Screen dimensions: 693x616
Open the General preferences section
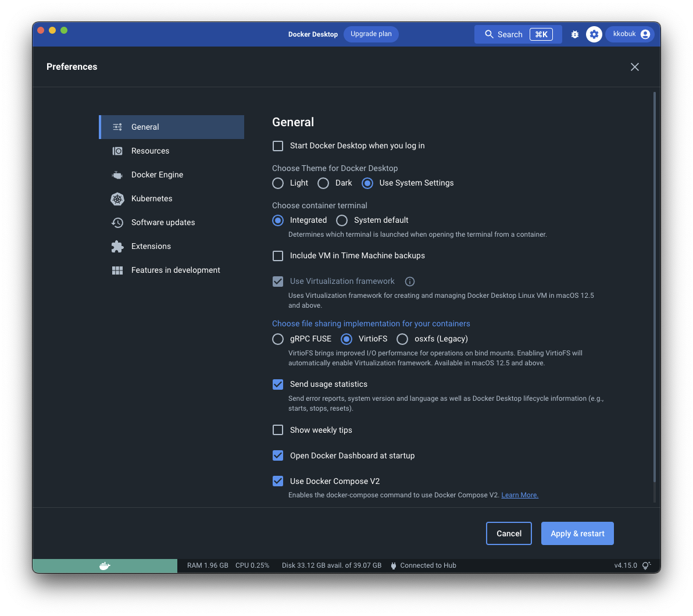tap(172, 127)
